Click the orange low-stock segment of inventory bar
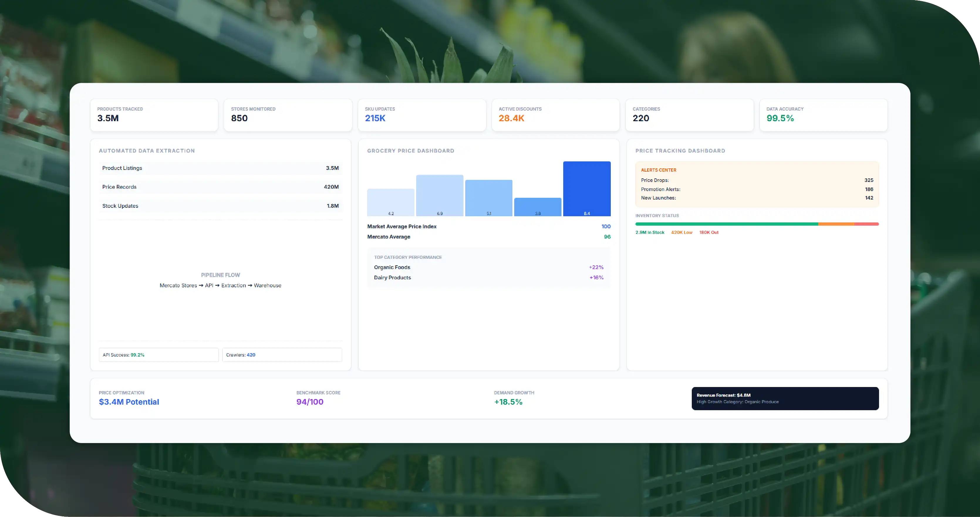 coord(836,224)
